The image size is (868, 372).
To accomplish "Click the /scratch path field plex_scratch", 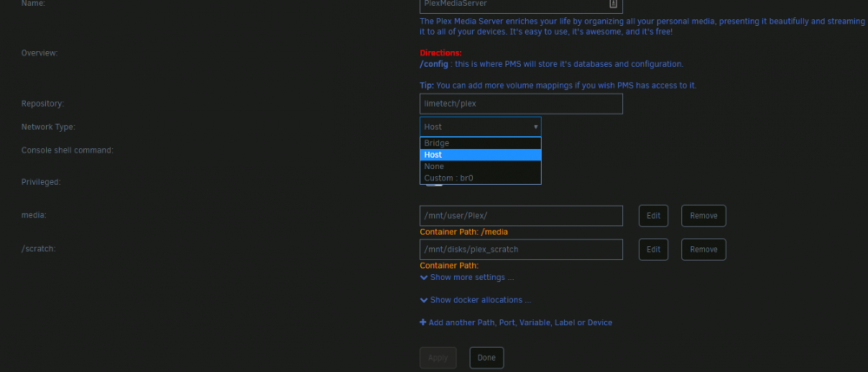I will click(x=521, y=249).
